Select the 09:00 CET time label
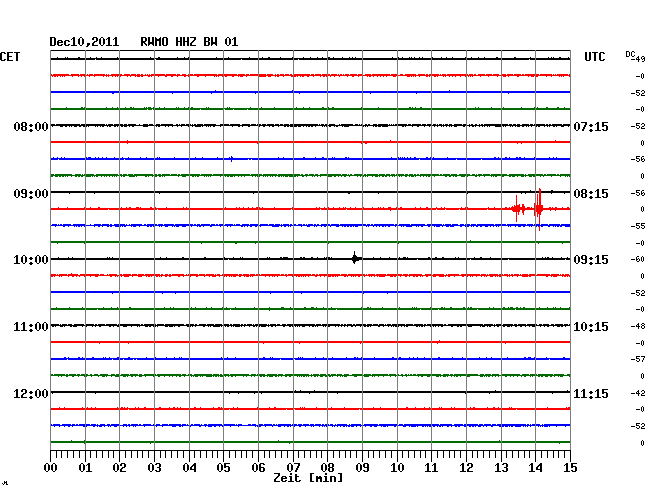Viewport: 650px width, 494px height. click(31, 194)
